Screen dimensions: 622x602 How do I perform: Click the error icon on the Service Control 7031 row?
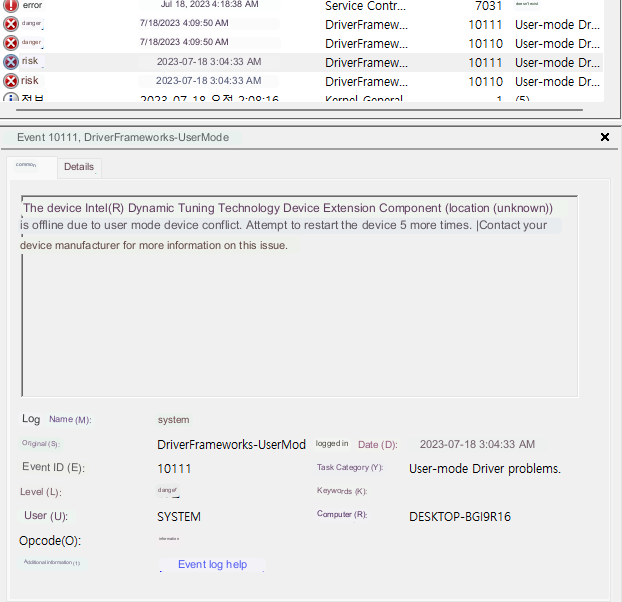click(x=11, y=5)
